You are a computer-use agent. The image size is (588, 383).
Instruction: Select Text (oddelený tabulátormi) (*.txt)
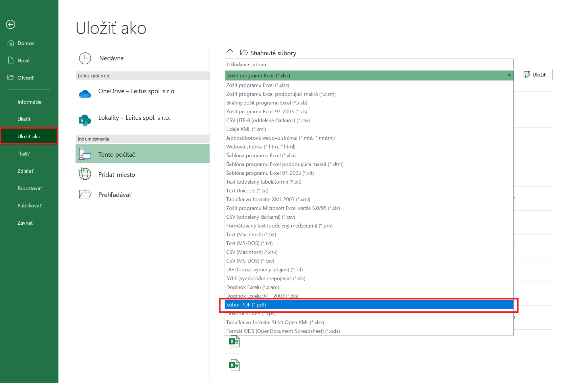coord(369,182)
